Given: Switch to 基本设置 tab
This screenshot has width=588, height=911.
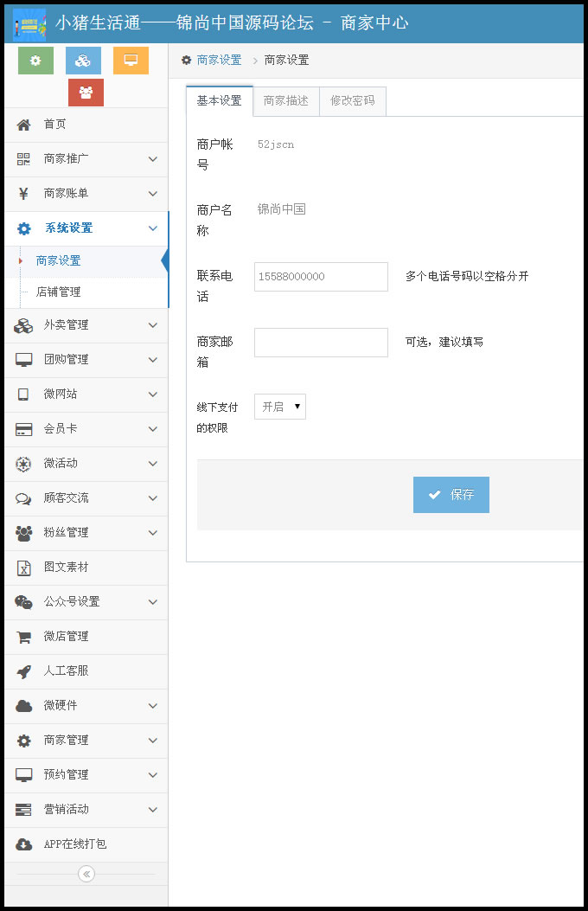Looking at the screenshot, I should [220, 101].
